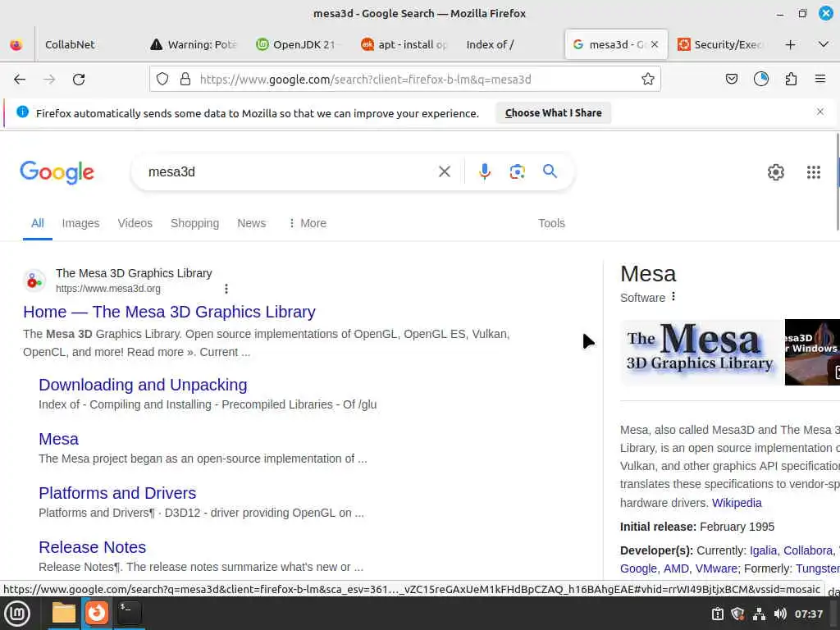Submit search with the magnifying glass icon
840x630 pixels.
[550, 171]
